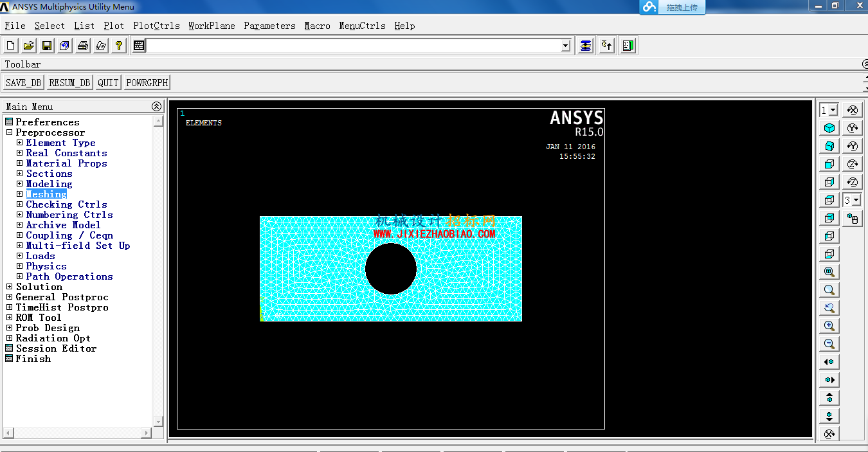Collapse the Toolbar panel chevron
The image size is (868, 452).
pos(865,64)
